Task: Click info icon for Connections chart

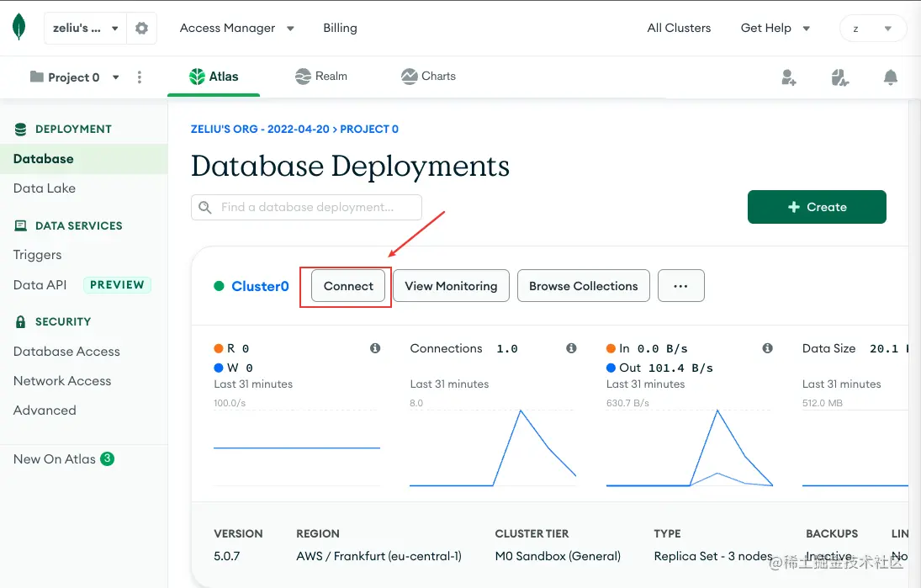Action: tap(571, 348)
